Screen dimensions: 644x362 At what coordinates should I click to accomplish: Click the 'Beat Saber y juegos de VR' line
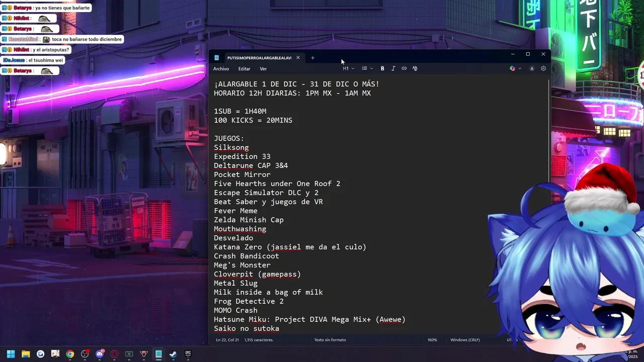point(268,202)
